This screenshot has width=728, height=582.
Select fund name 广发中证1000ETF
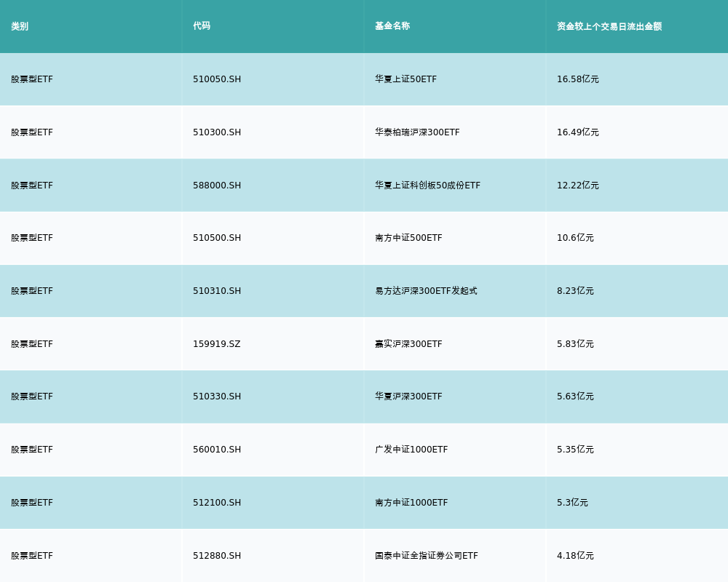411,450
